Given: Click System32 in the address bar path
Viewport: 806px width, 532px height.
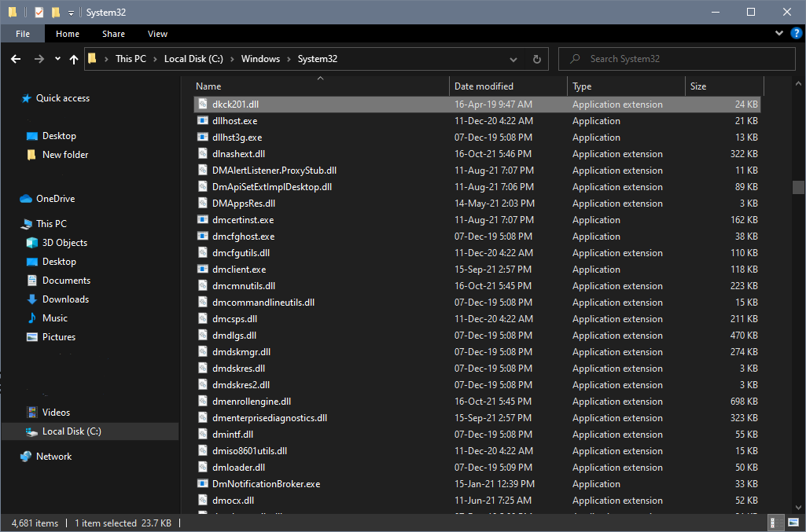Looking at the screenshot, I should (x=318, y=58).
